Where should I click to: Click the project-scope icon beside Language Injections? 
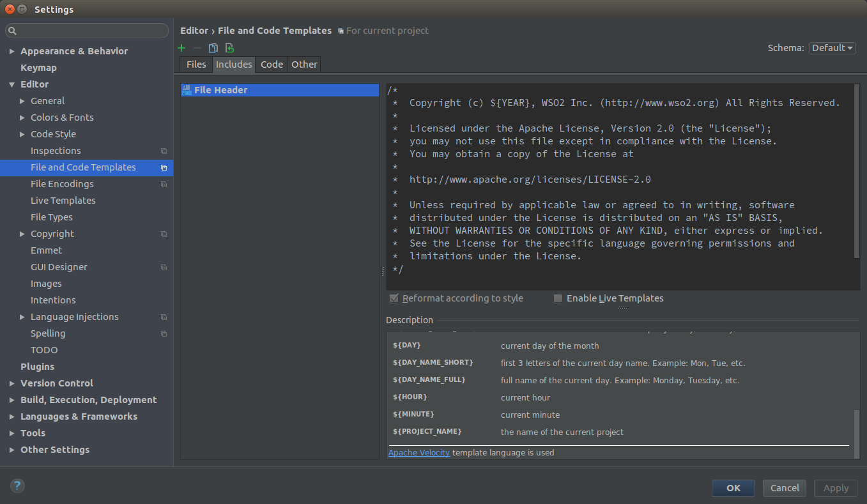tap(164, 317)
